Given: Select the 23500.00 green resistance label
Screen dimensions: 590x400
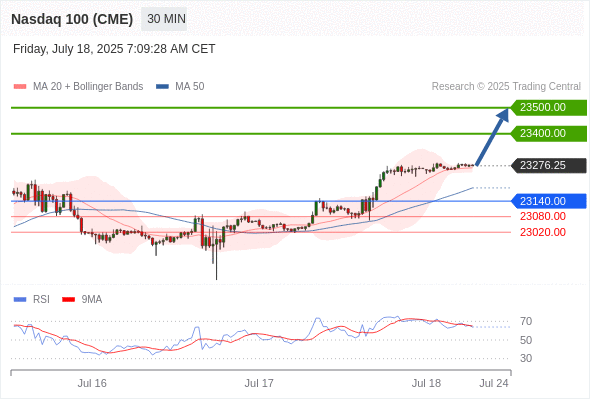Looking at the screenshot, I should pos(549,108).
